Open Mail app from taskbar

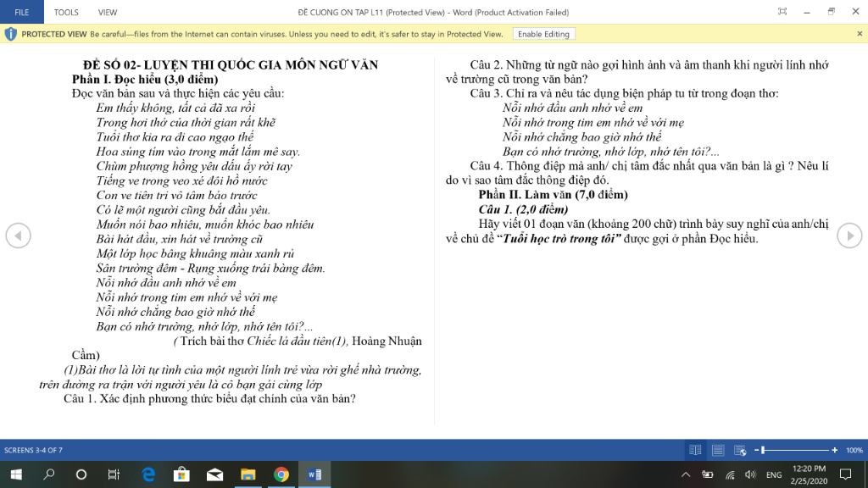click(x=214, y=474)
